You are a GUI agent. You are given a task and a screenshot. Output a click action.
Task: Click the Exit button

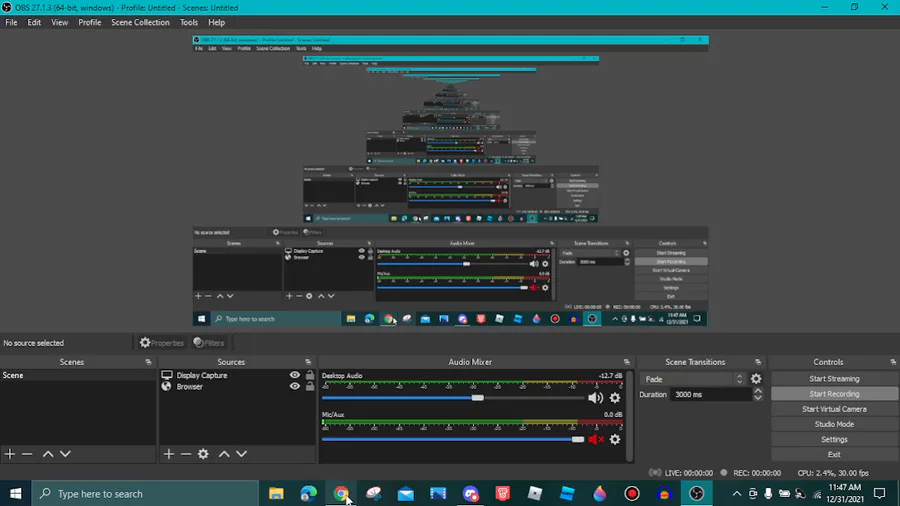coord(834,454)
